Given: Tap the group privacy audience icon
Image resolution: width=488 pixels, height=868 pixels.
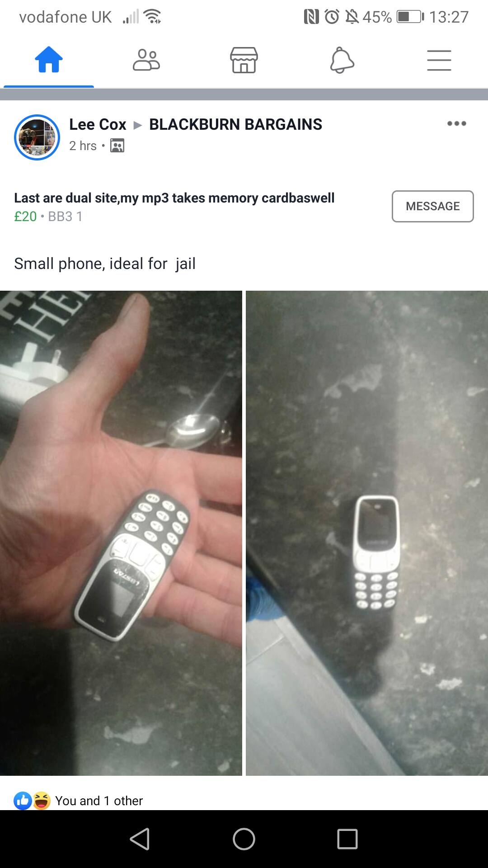Looking at the screenshot, I should (117, 146).
